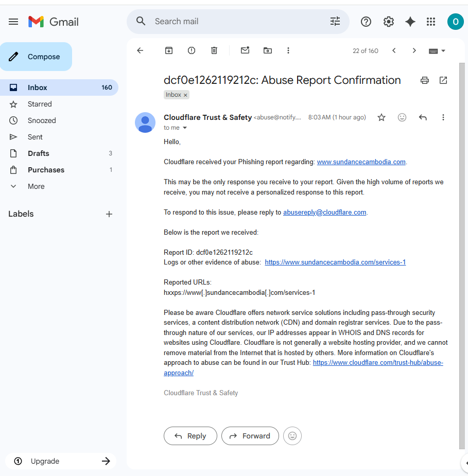This screenshot has width=468, height=476.
Task: Open the message More menu dots
Action: [443, 117]
